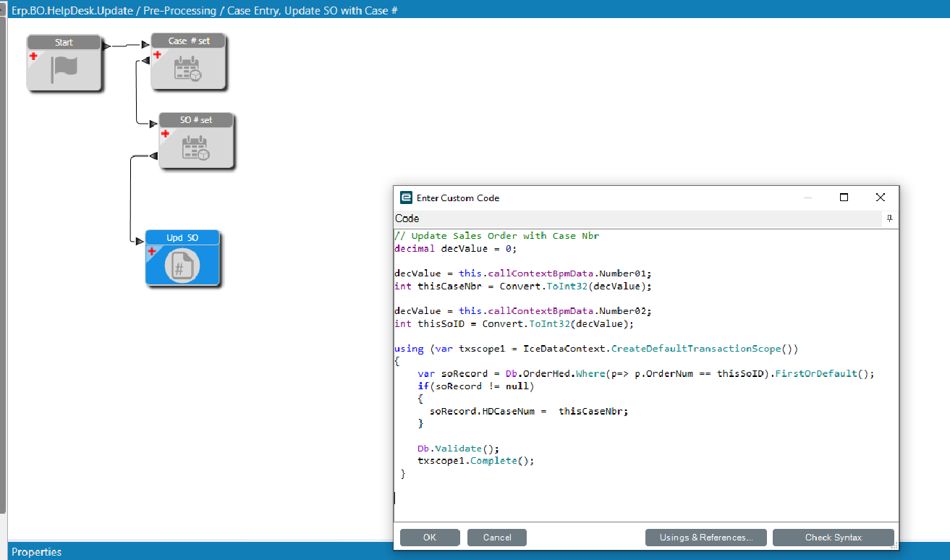Screen dimensions: 950x560
Task: Click the arrow connector entering Upd SO node
Action: pos(140,241)
